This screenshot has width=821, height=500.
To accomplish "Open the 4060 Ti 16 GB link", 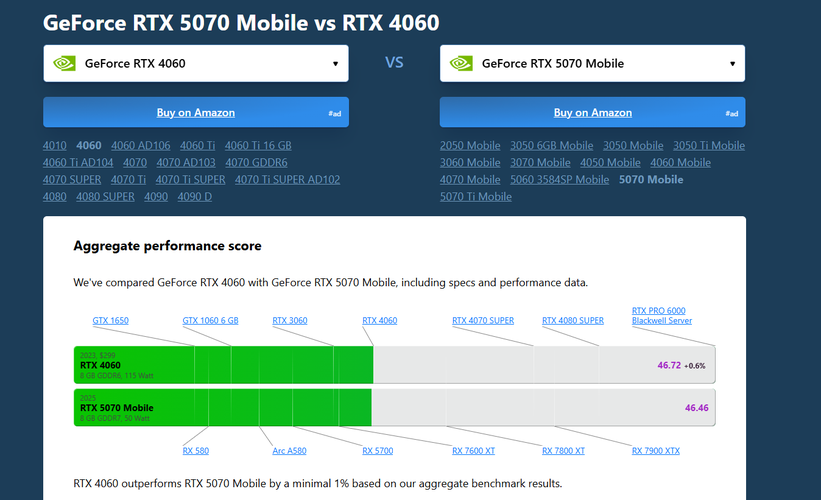I will (x=258, y=146).
